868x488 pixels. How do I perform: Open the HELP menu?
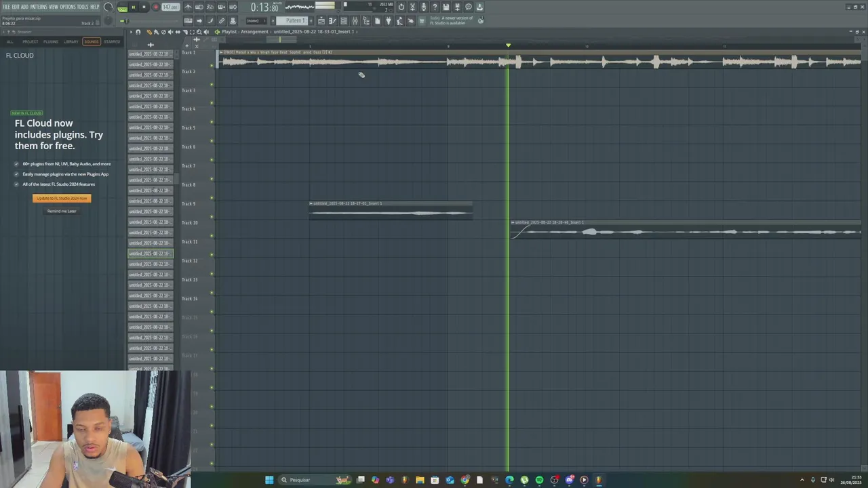click(94, 7)
